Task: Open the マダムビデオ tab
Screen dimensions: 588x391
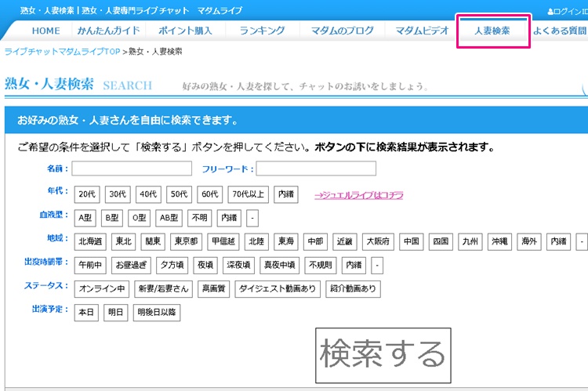Action: pos(422,31)
